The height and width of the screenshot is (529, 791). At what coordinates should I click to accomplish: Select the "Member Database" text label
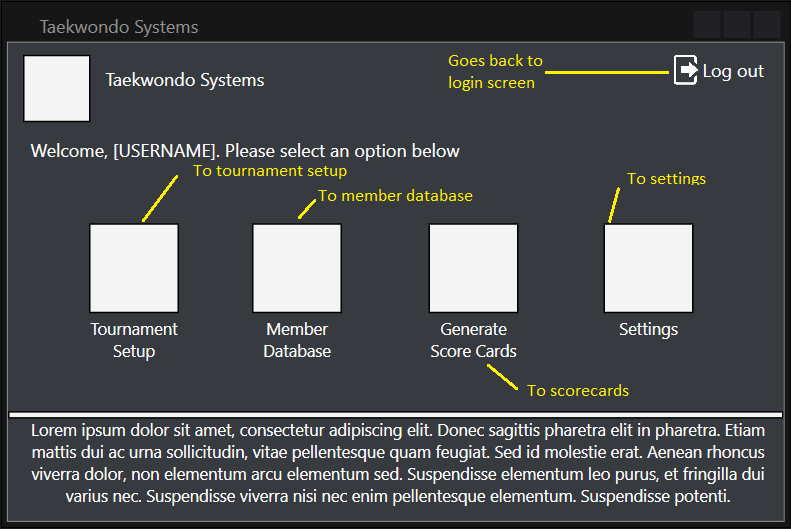pos(297,340)
